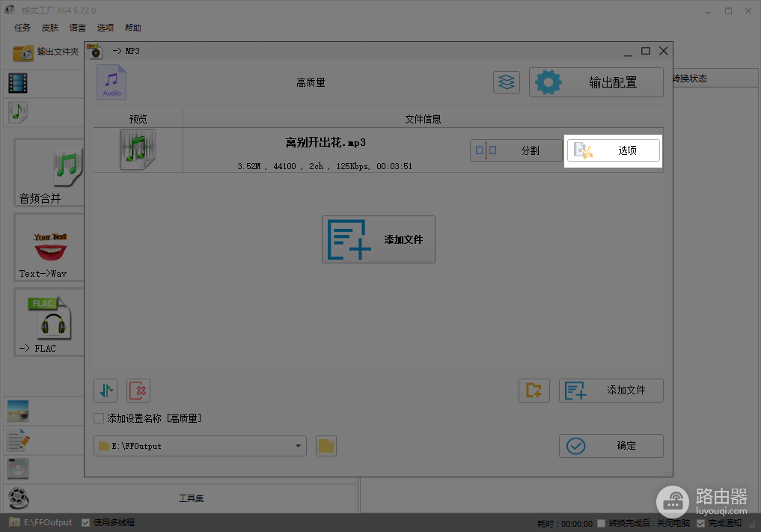This screenshot has width=761, height=532.
Task: Click the sort arrows icon button
Action: (106, 391)
